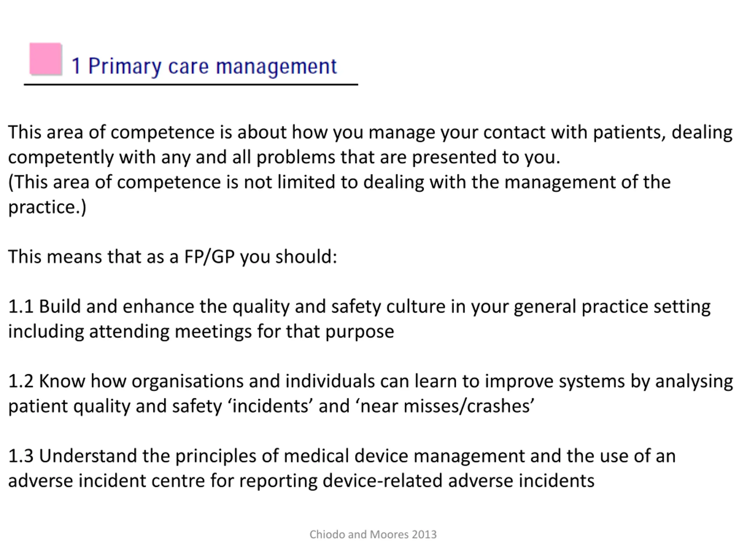
Task: Click 'including attending meetings for that purpose'
Action: point(201,331)
